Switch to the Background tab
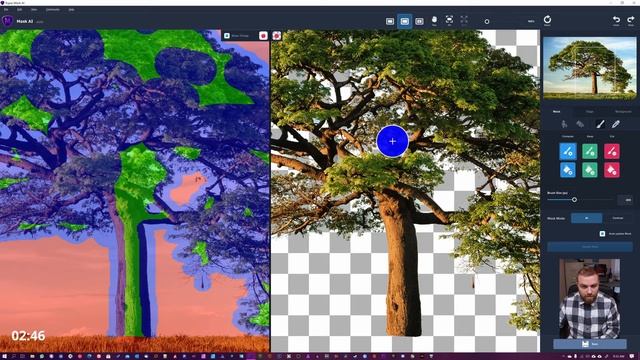 [623, 111]
